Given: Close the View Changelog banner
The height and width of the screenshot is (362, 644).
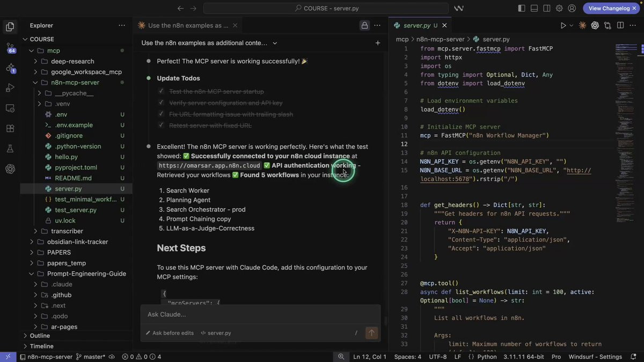Looking at the screenshot, I should point(634,8).
